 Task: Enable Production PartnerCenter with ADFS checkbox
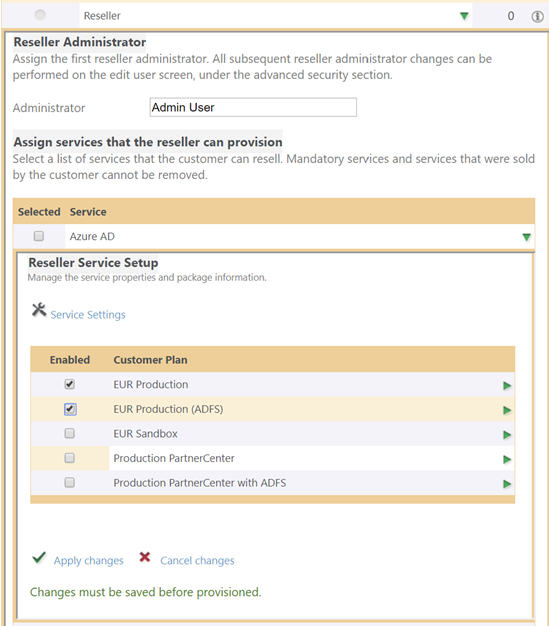pyautogui.click(x=69, y=483)
